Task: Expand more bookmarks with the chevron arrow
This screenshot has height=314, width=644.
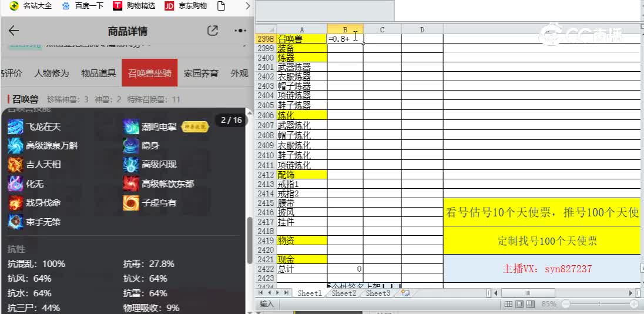Action: (x=247, y=6)
